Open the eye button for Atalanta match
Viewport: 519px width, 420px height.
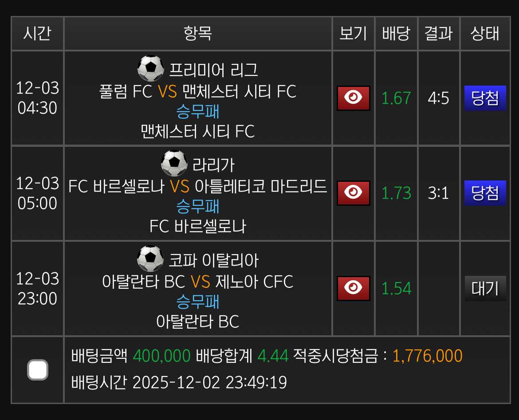[353, 288]
